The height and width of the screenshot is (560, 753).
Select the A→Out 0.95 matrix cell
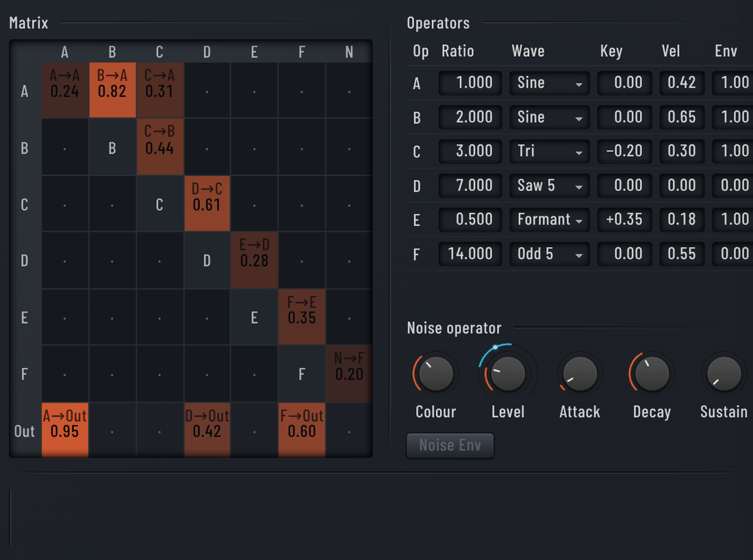click(x=65, y=430)
